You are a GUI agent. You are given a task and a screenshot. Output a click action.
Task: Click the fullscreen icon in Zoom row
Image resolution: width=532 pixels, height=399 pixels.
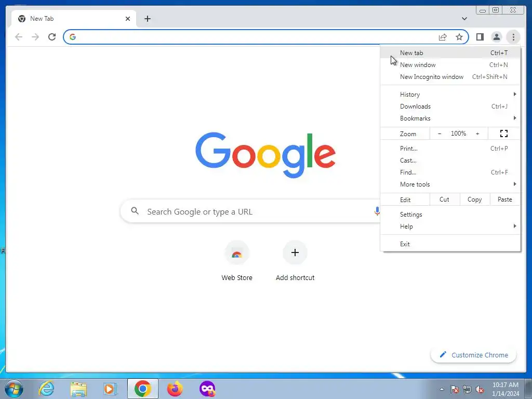(x=504, y=134)
